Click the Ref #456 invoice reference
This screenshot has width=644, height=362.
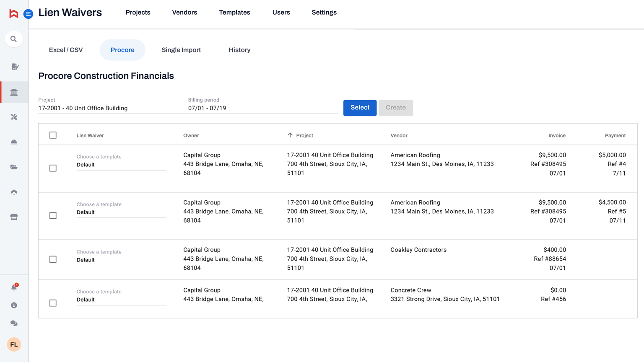tap(553, 299)
